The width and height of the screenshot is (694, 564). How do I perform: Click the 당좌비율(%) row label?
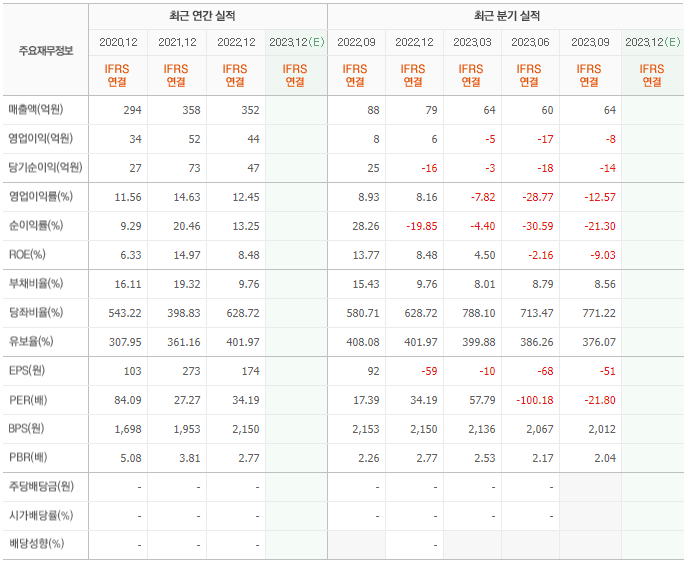pyautogui.click(x=36, y=313)
